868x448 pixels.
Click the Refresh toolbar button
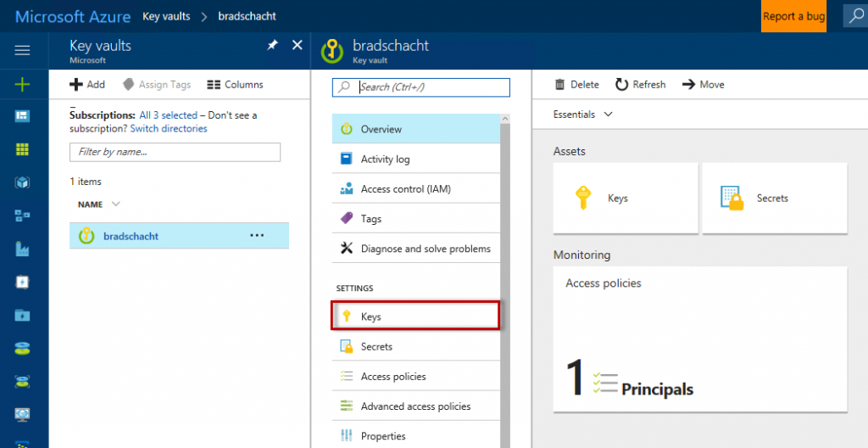click(x=640, y=84)
